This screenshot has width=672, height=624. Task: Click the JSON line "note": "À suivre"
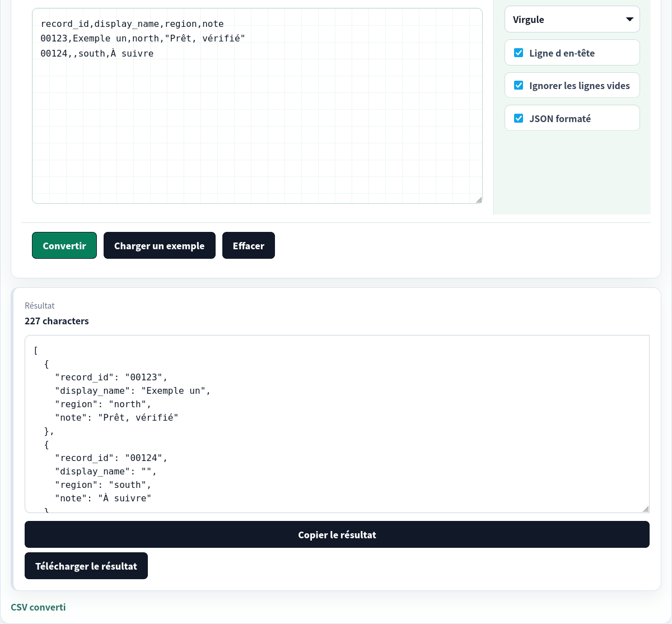[x=103, y=499]
